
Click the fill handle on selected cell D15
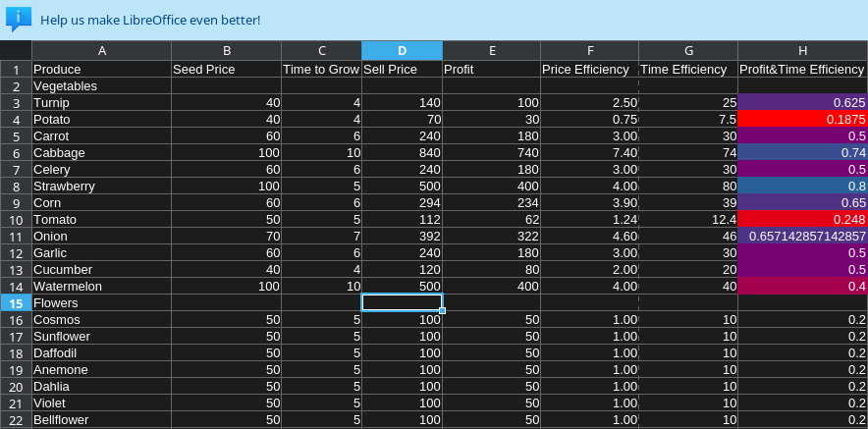442,310
